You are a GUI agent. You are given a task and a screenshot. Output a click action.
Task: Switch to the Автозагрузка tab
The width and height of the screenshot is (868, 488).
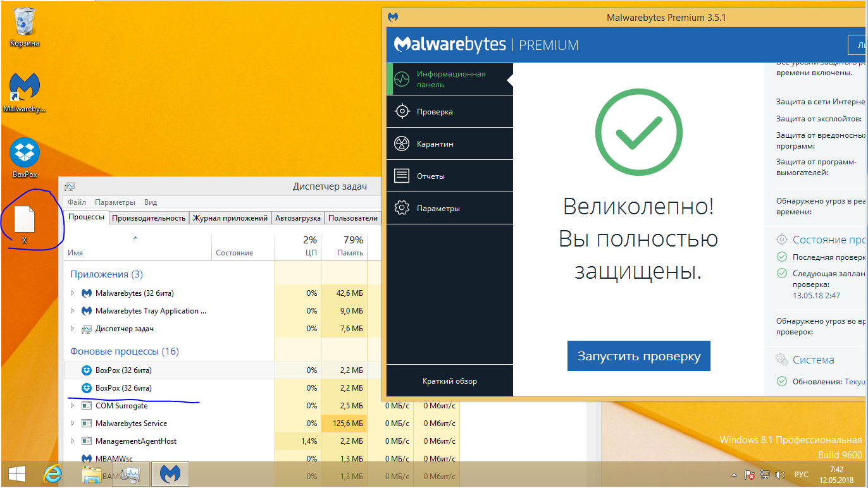click(x=298, y=218)
